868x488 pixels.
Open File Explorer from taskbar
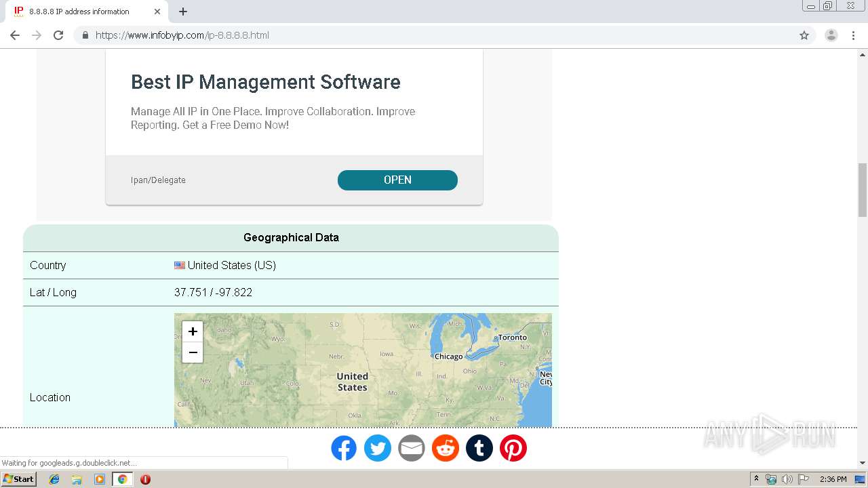point(77,479)
